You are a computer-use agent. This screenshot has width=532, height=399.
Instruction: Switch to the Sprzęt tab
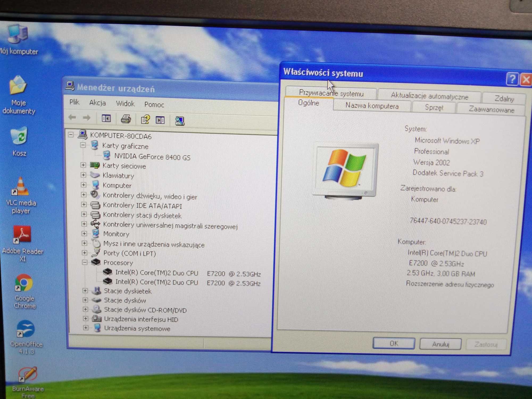pyautogui.click(x=434, y=107)
